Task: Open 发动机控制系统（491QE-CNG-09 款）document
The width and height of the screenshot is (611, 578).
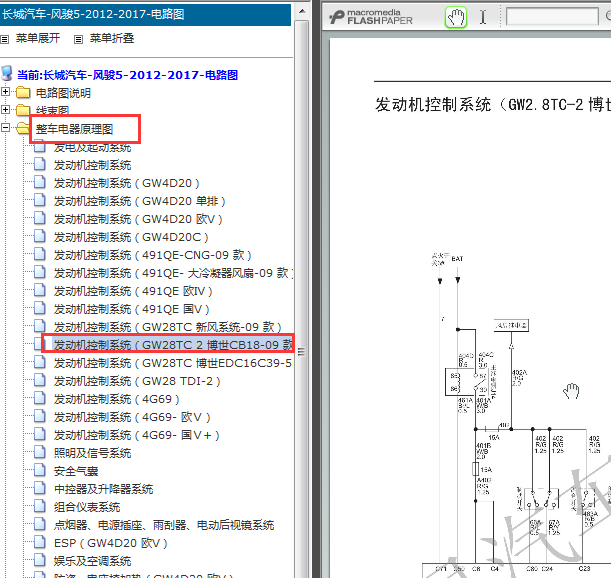Action: pos(153,255)
